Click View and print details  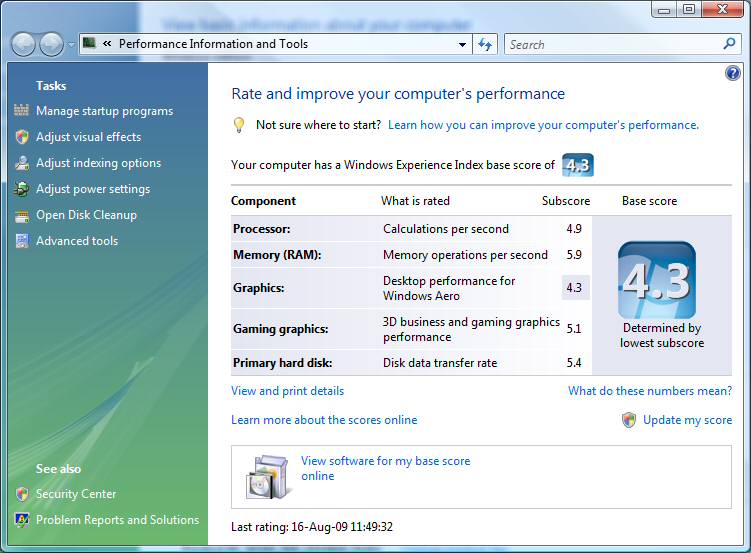(x=287, y=391)
